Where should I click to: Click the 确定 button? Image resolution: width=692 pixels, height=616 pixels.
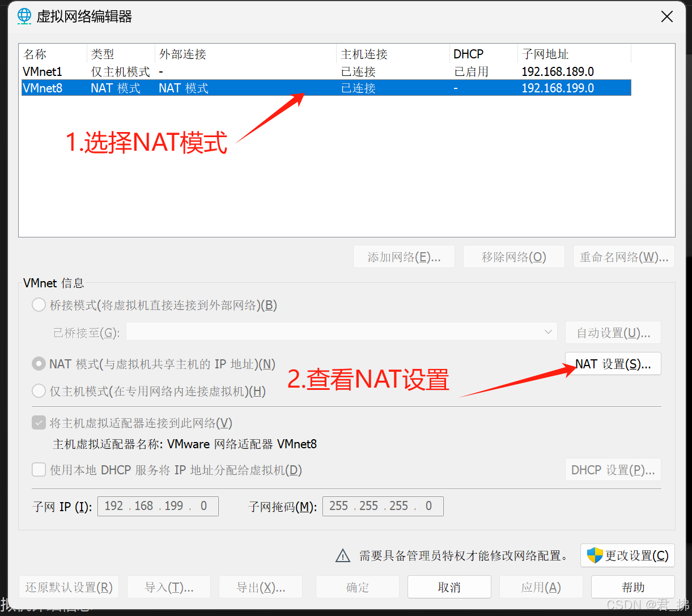pos(358,587)
